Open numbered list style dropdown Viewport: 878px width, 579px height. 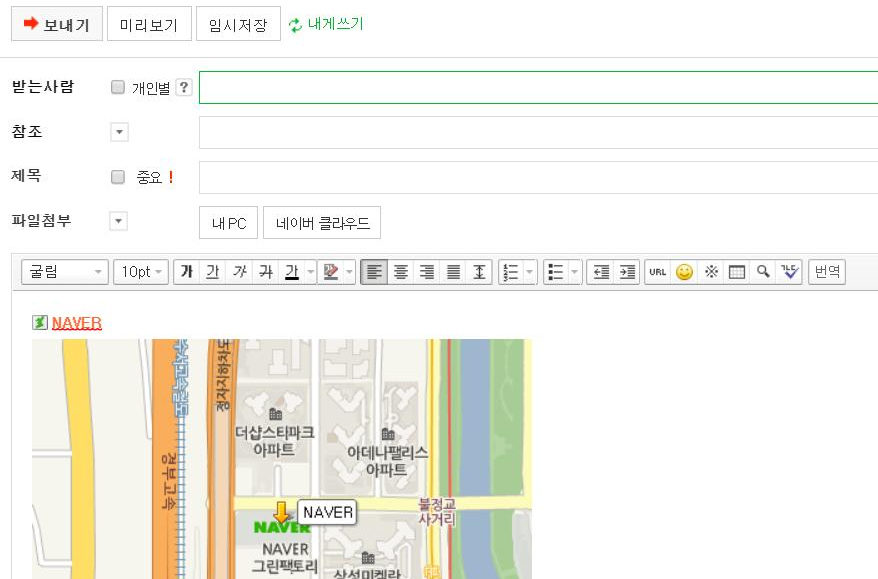[x=530, y=272]
